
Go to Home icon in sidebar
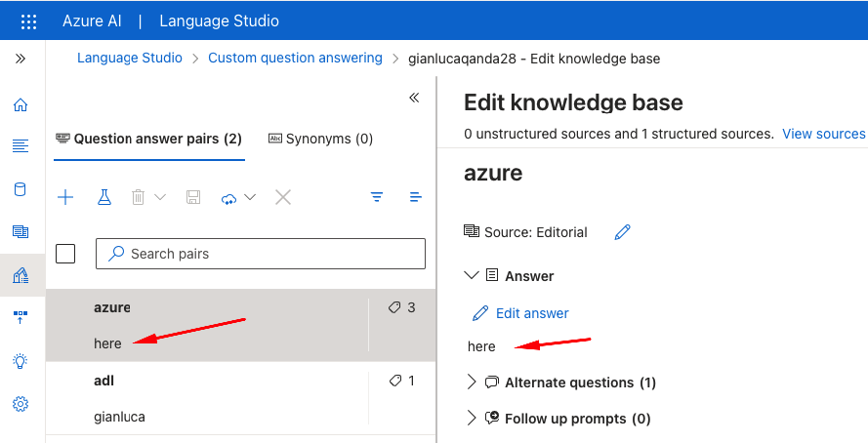coord(21,104)
